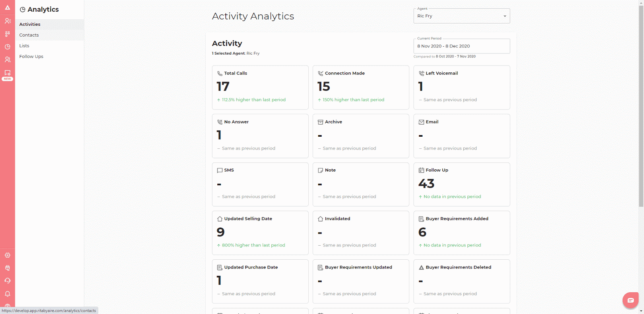Select Contacts in the Analytics menu
This screenshot has height=314, width=644.
click(x=50, y=35)
